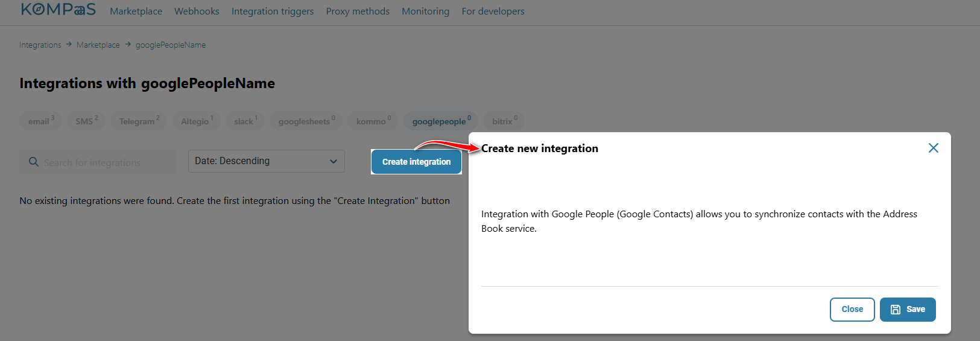Go to Integrations breadcrumb link
The image size is (980, 341).
[x=40, y=45]
